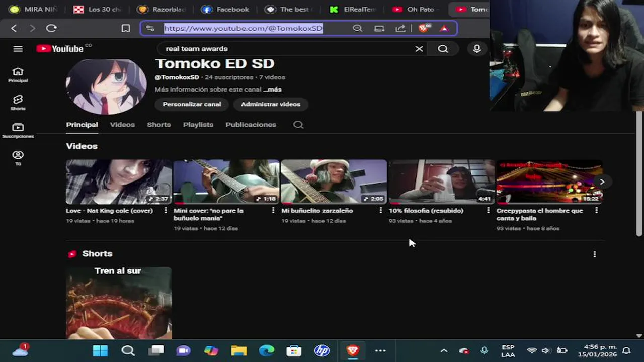
Task: Select the Principal channel tab
Action: click(82, 125)
